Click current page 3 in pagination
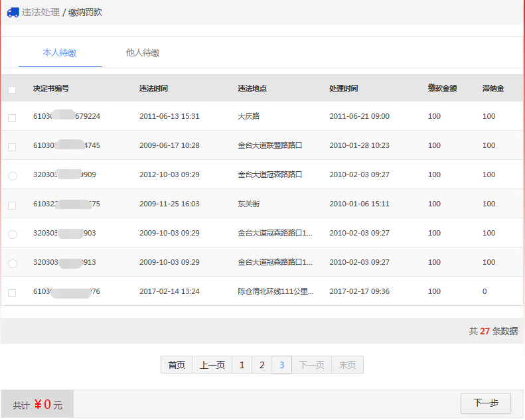This screenshot has height=420, width=525. (x=281, y=365)
